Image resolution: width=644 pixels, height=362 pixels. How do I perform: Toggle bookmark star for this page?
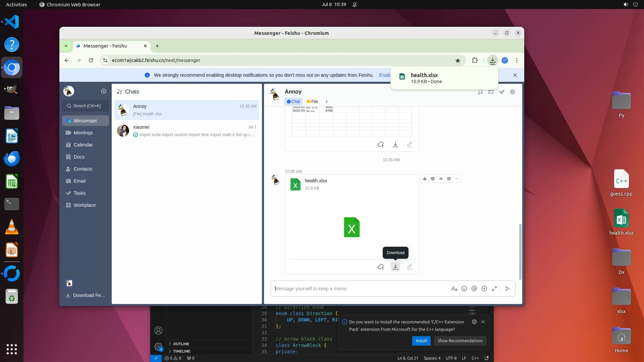tap(458, 60)
